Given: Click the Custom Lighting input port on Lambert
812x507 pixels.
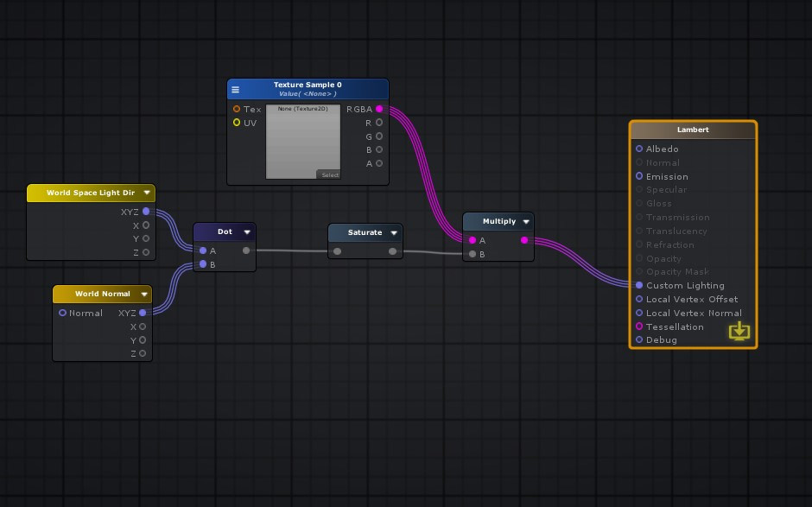Looking at the screenshot, I should click(x=638, y=285).
